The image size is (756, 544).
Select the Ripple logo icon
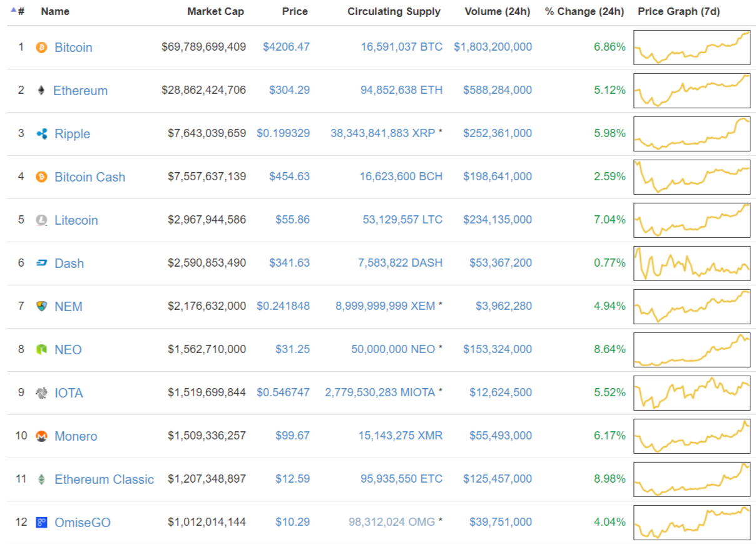pos(41,133)
